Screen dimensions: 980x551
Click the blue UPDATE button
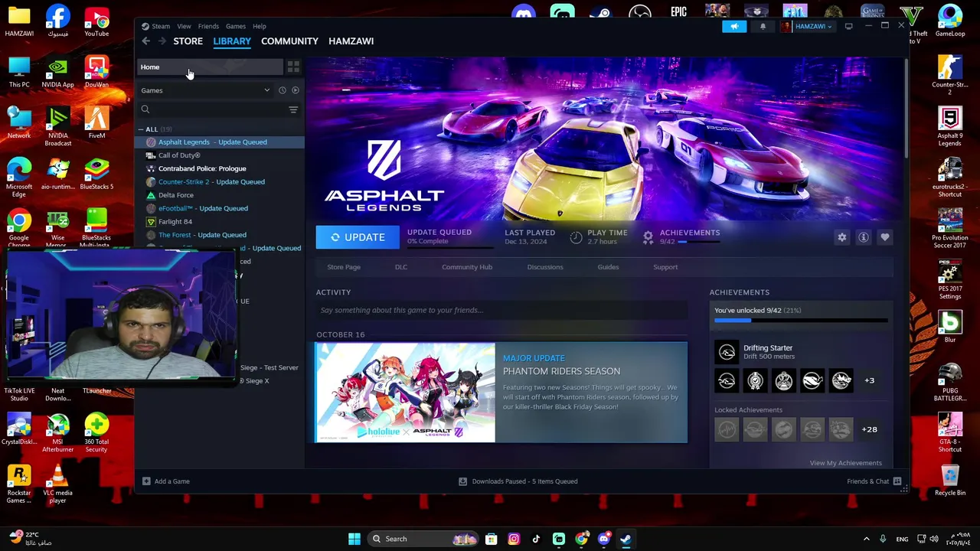(358, 237)
